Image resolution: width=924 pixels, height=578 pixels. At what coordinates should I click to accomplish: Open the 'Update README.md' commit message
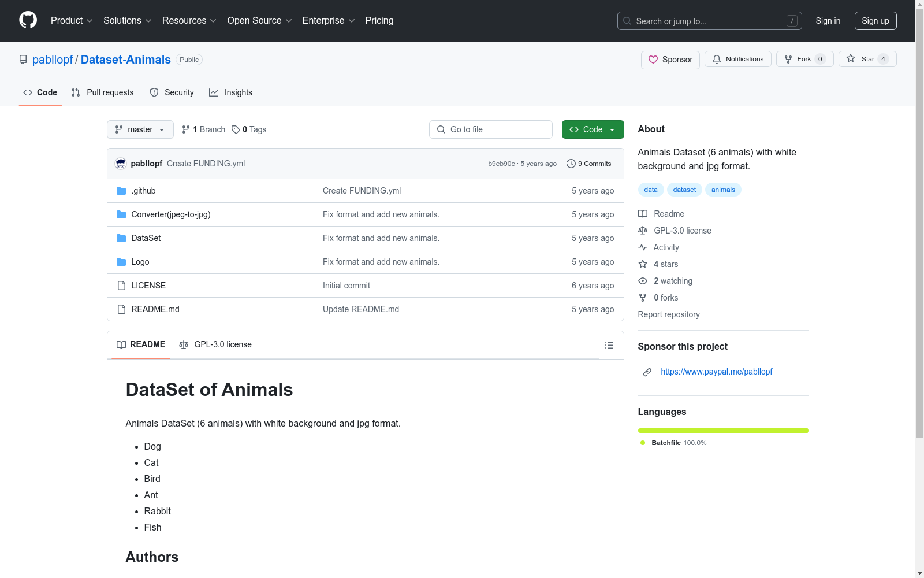(x=361, y=309)
